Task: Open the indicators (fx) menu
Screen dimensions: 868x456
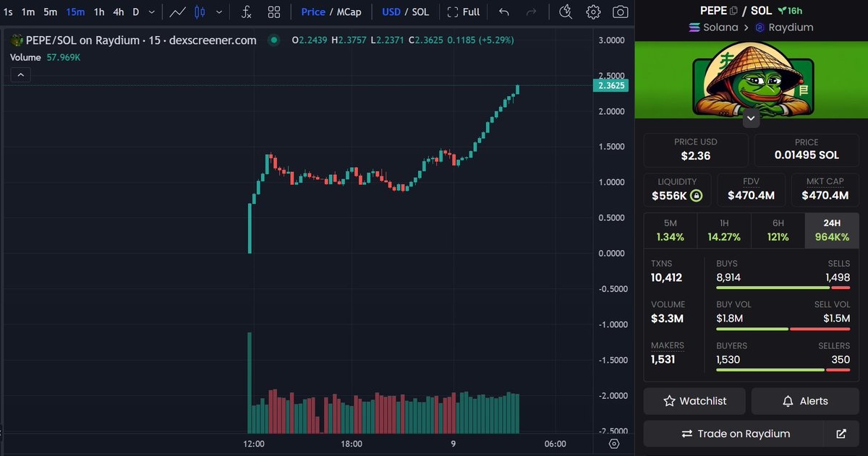Action: [247, 12]
